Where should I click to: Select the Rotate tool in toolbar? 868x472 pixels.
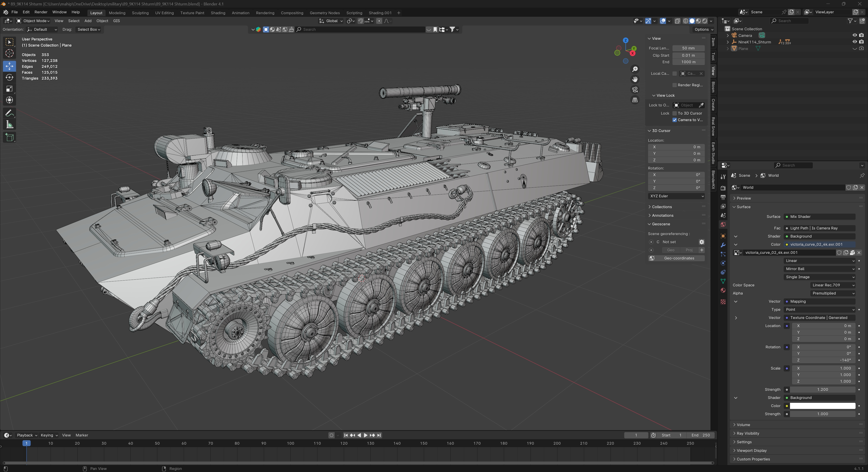(x=9, y=78)
